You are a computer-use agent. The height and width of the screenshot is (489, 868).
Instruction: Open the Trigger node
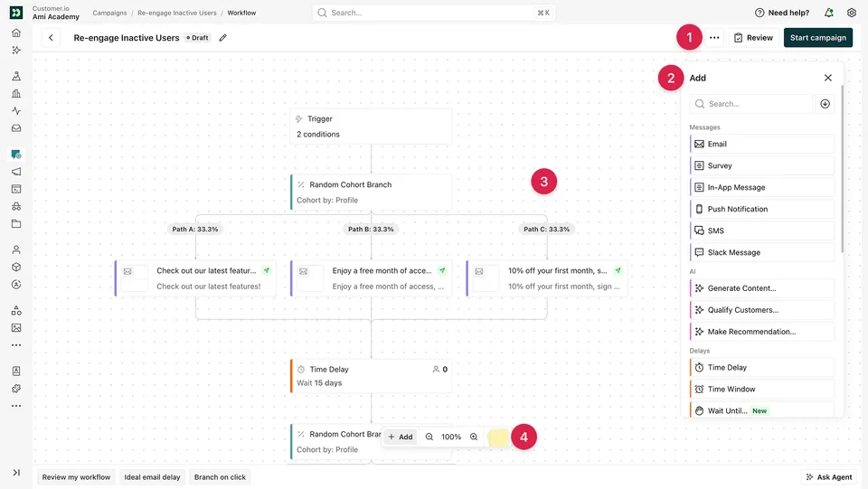371,127
